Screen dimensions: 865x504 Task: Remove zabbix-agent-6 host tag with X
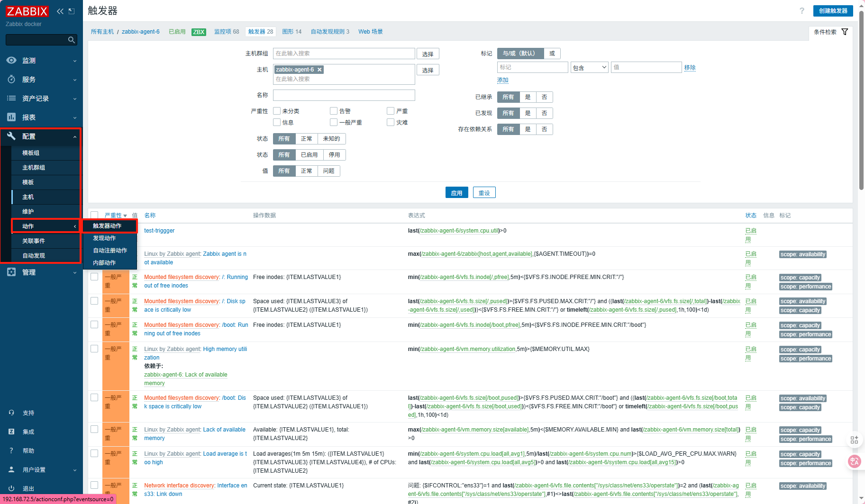point(320,70)
